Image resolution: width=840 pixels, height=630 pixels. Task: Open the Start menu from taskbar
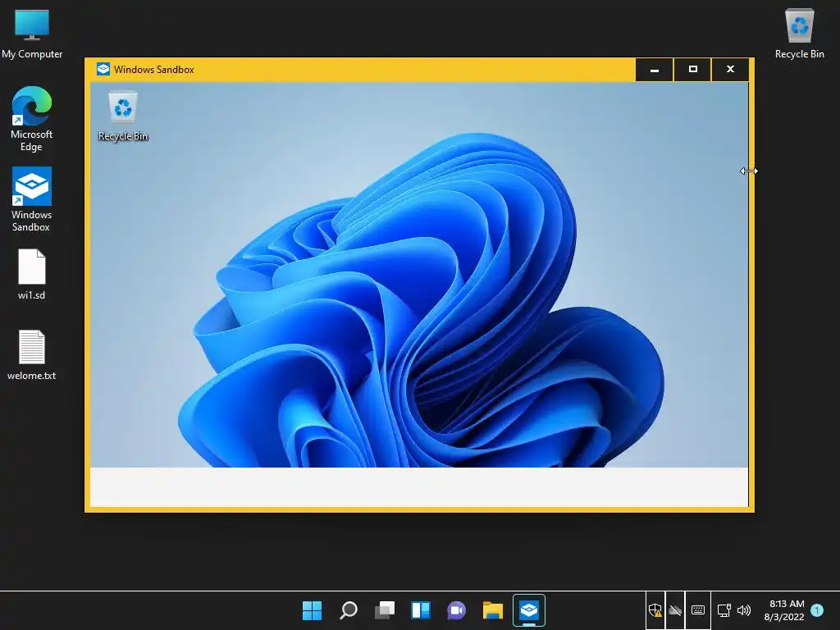pyautogui.click(x=312, y=610)
